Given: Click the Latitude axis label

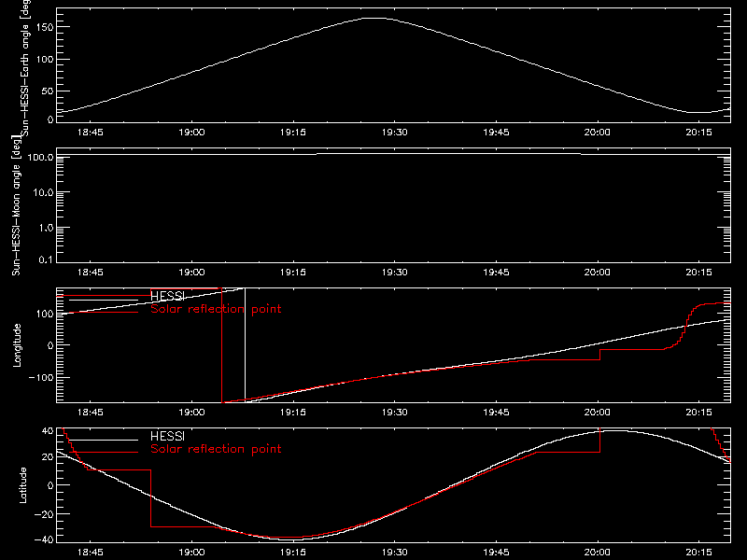Looking at the screenshot, I should point(22,485).
